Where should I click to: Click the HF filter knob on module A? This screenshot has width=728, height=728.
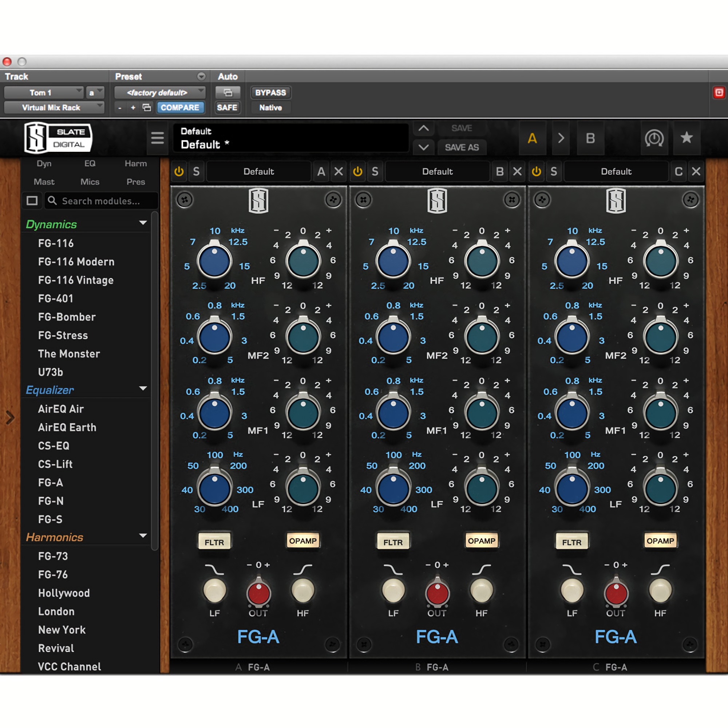pyautogui.click(x=303, y=590)
